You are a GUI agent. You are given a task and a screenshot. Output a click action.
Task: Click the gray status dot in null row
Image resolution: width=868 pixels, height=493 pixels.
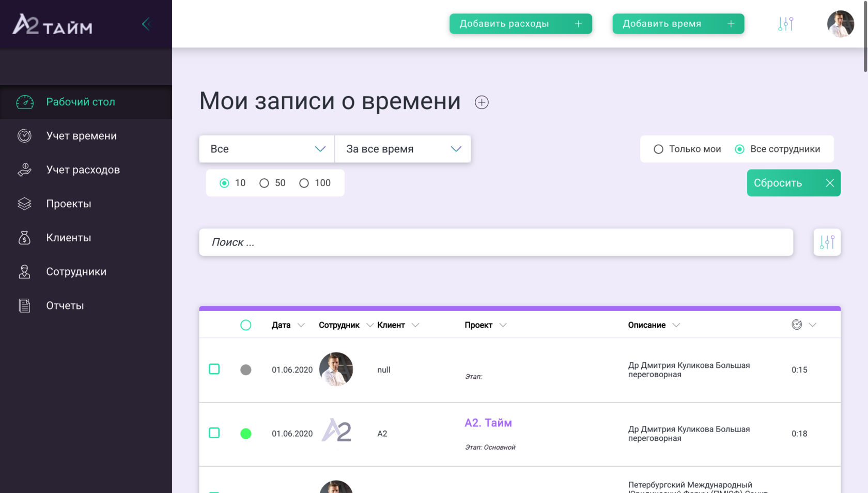(x=246, y=369)
